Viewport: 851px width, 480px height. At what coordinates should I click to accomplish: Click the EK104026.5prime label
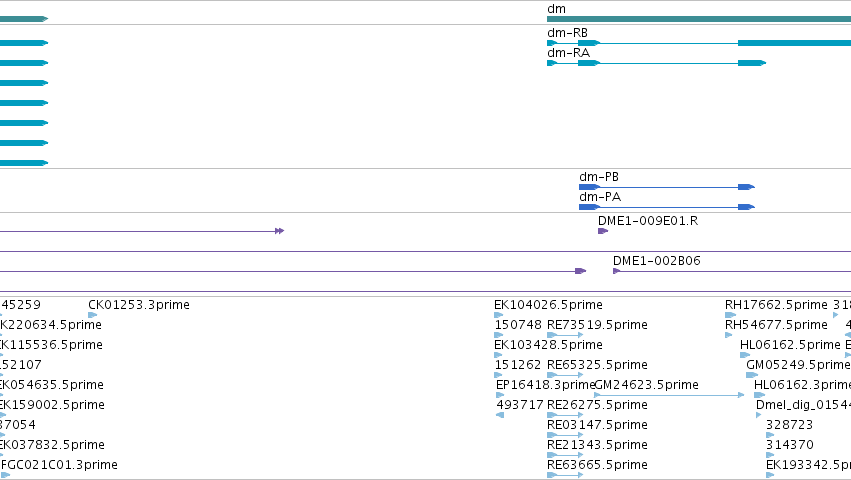pos(548,305)
